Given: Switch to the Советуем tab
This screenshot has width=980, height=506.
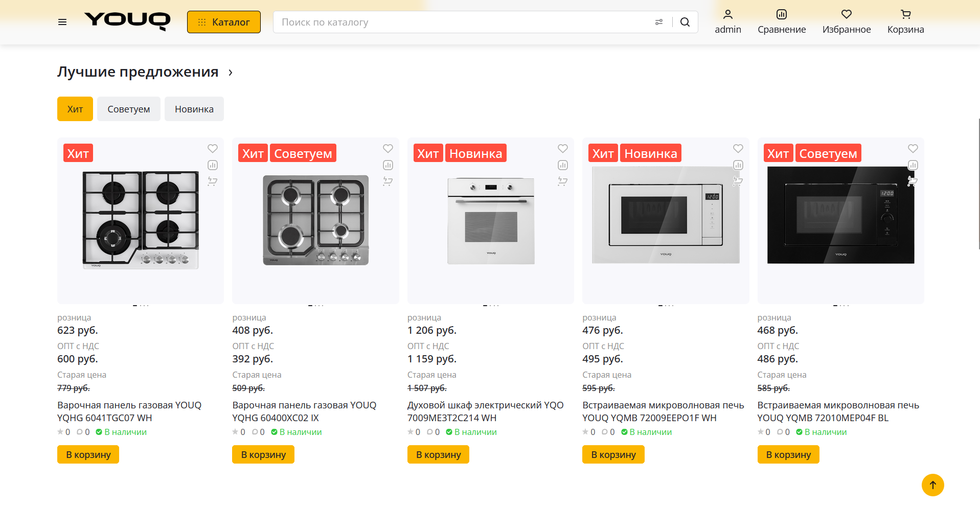Looking at the screenshot, I should (x=129, y=109).
